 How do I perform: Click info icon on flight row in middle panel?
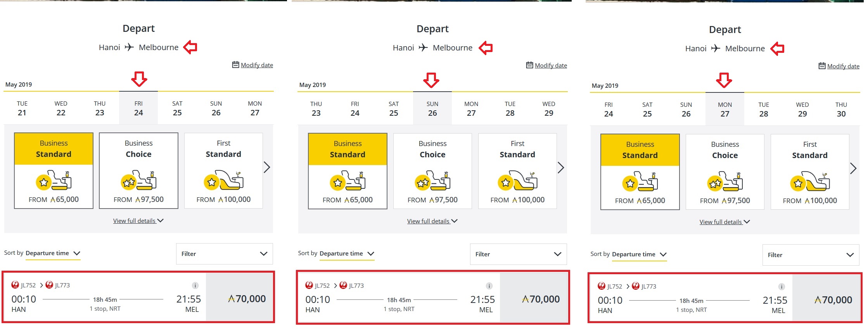[x=489, y=286]
